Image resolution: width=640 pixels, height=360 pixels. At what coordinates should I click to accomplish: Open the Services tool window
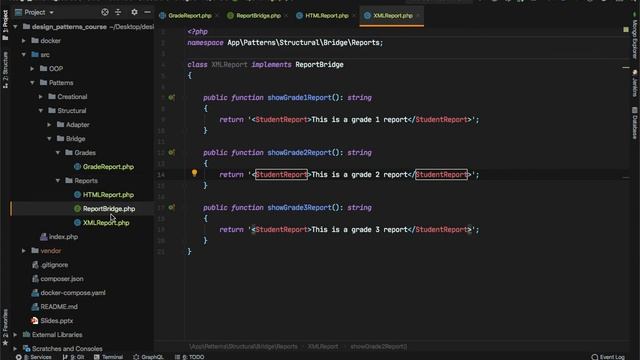coord(34,357)
